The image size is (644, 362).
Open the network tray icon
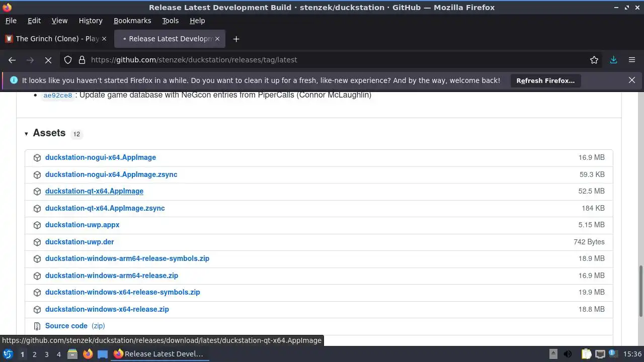(600, 354)
